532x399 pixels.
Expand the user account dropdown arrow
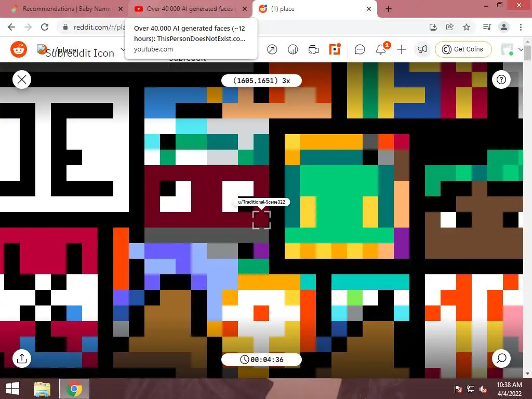click(x=521, y=49)
